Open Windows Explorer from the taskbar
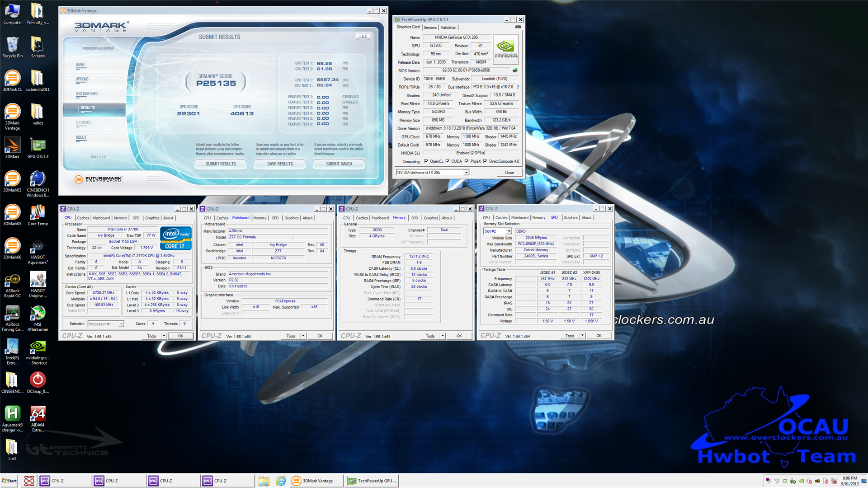This screenshot has height=488, width=868. click(264, 481)
